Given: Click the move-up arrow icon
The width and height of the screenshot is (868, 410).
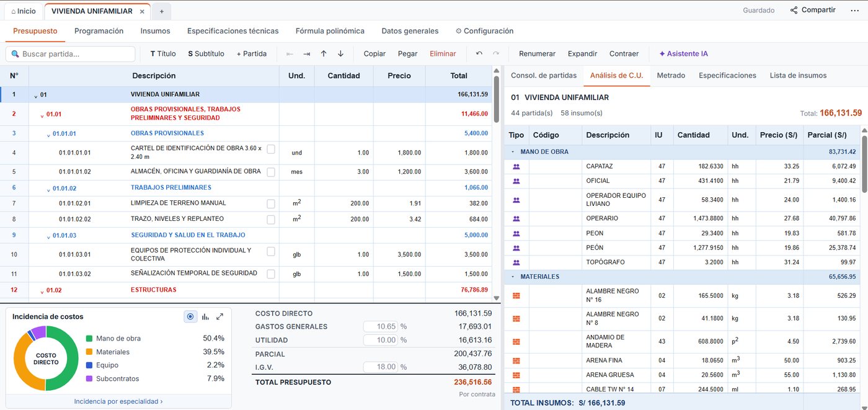Looking at the screenshot, I should click(324, 54).
